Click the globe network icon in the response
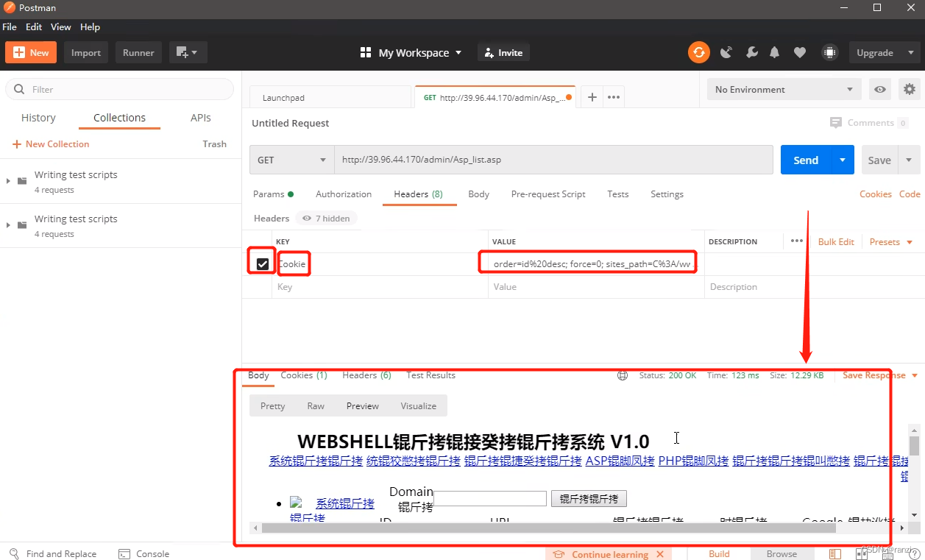 623,375
